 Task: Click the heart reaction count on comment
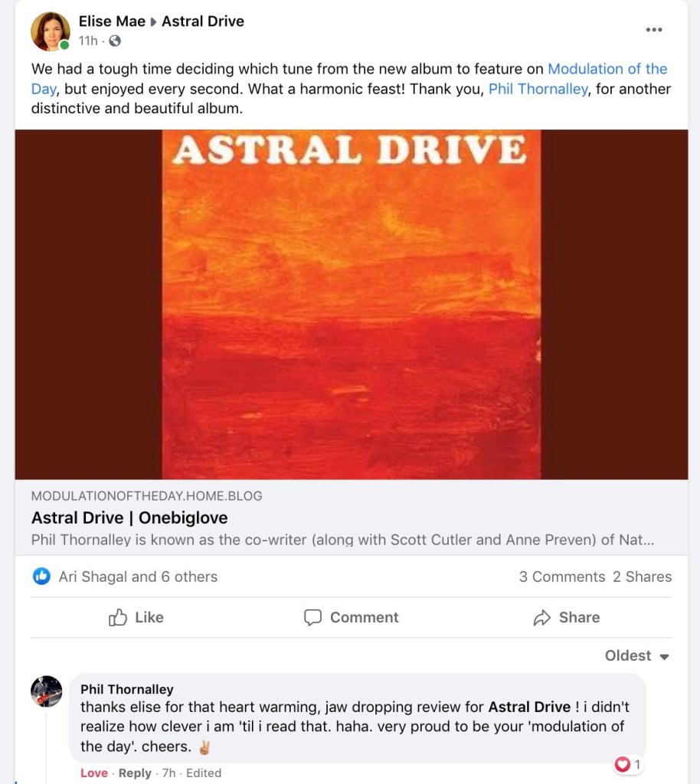[627, 764]
